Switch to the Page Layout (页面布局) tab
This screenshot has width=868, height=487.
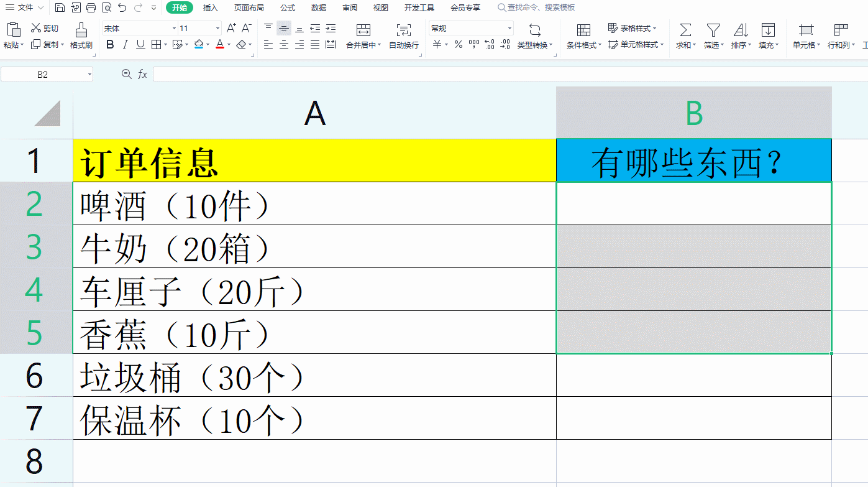click(x=249, y=7)
